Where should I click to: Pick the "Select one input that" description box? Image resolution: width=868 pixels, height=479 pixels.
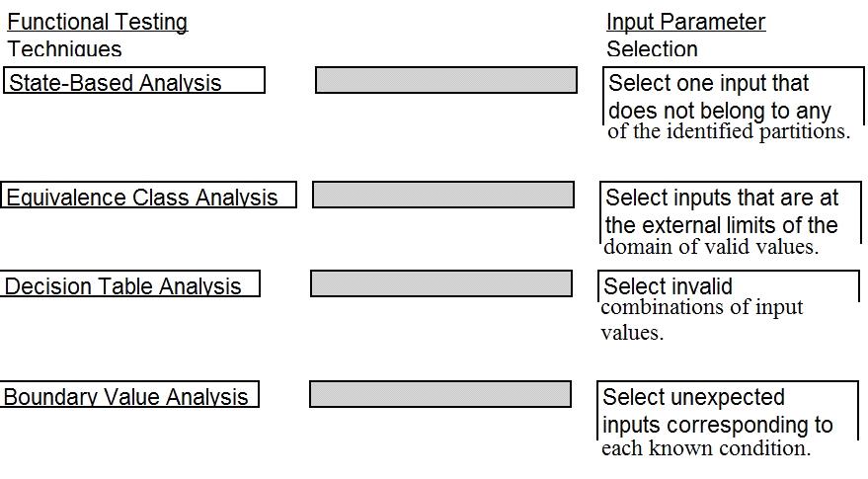pyautogui.click(x=732, y=96)
